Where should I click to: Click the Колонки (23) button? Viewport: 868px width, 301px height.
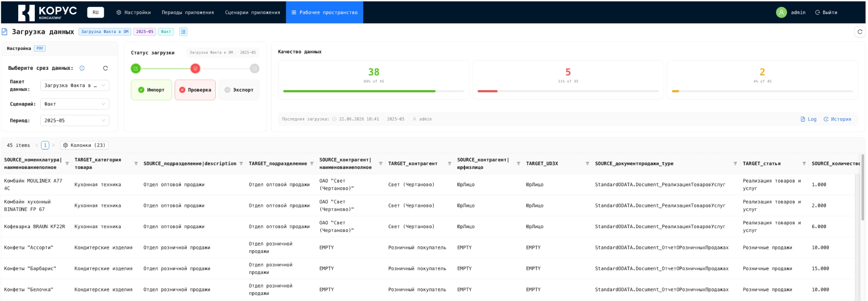[x=84, y=145]
